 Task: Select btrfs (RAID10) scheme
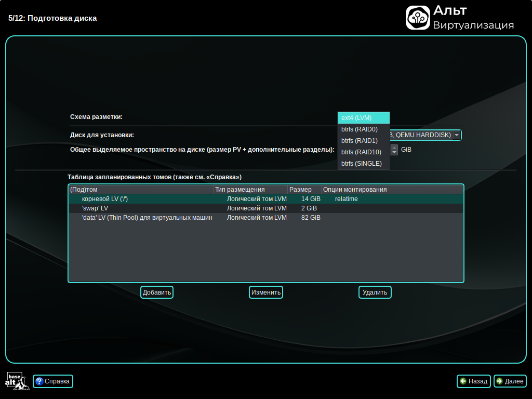pyautogui.click(x=363, y=152)
